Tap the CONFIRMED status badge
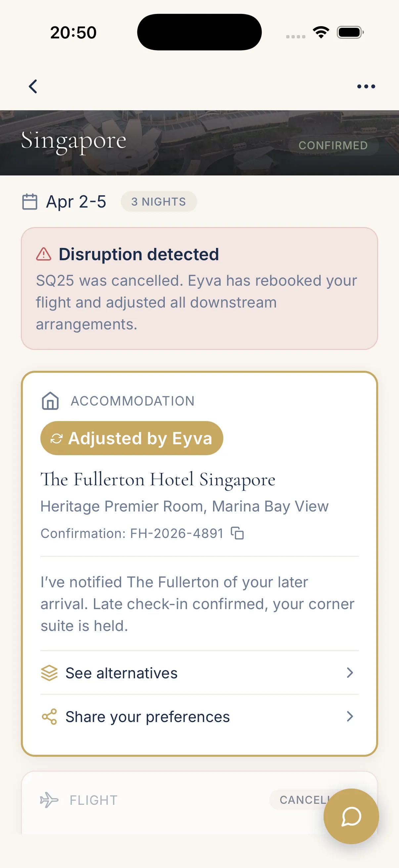Screen dimensions: 399x868 [x=333, y=145]
